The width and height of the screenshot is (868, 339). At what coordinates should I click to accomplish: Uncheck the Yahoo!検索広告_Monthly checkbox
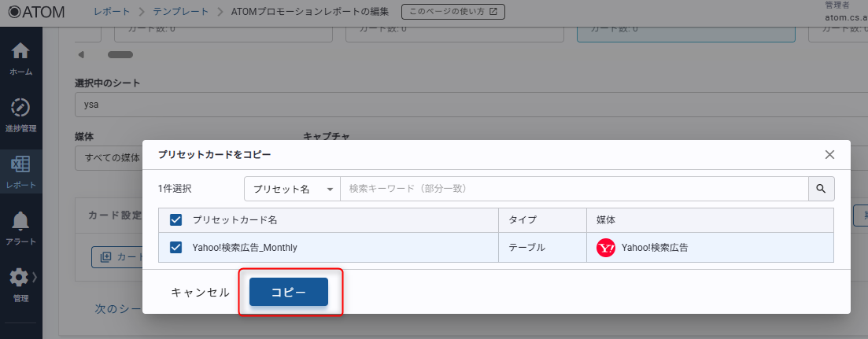(176, 248)
